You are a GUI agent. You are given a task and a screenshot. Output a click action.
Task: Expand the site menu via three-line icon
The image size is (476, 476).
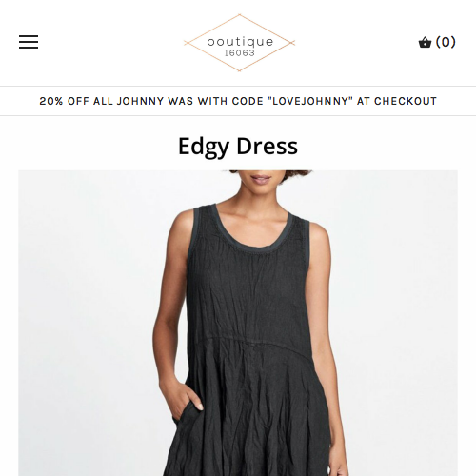tap(29, 42)
